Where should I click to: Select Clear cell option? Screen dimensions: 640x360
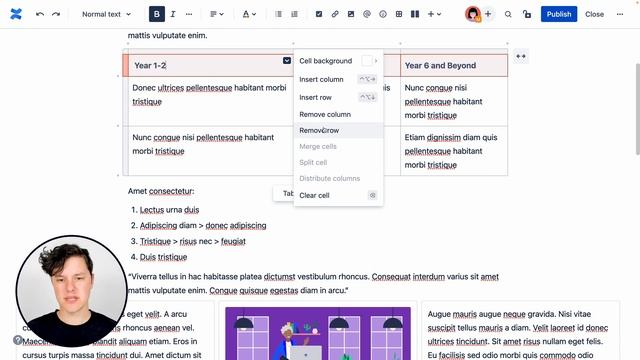click(338, 195)
